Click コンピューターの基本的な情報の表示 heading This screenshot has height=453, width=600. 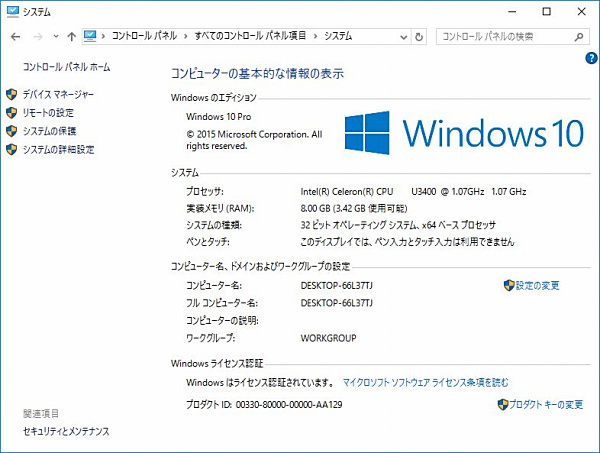(257, 73)
